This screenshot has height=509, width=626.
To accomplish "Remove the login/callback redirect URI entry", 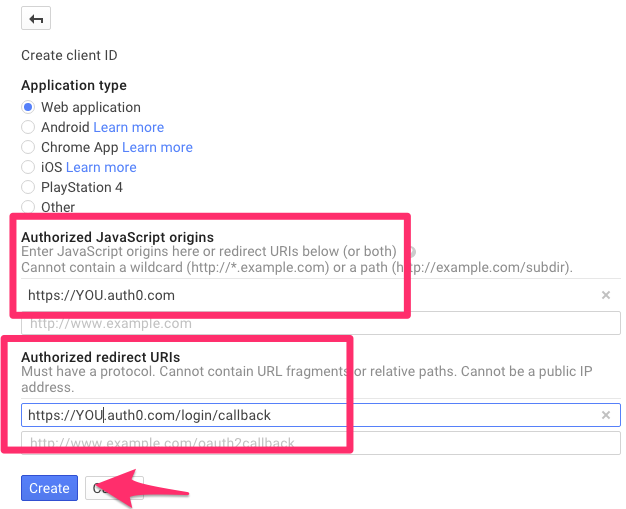I will [x=605, y=415].
